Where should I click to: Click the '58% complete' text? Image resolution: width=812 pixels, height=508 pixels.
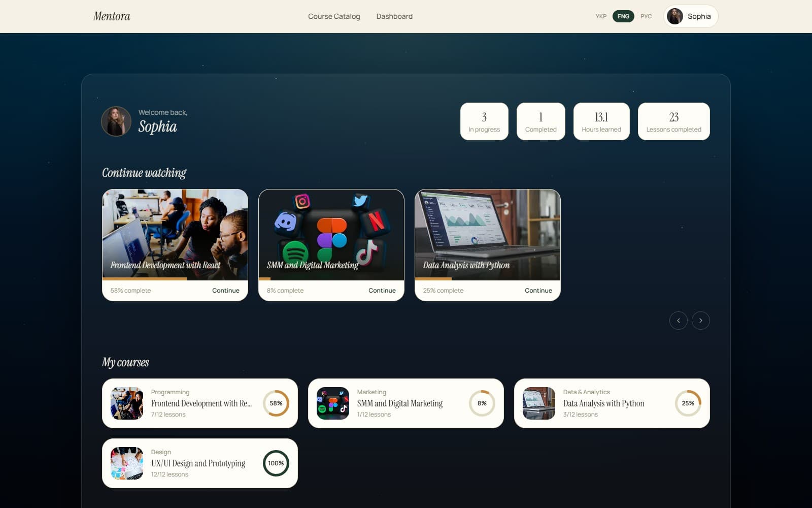coord(131,291)
